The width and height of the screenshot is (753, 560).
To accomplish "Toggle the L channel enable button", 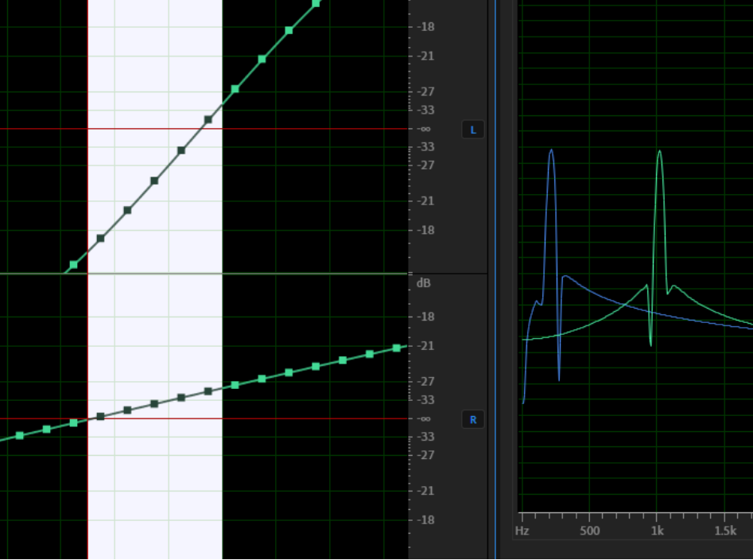I will coord(473,130).
